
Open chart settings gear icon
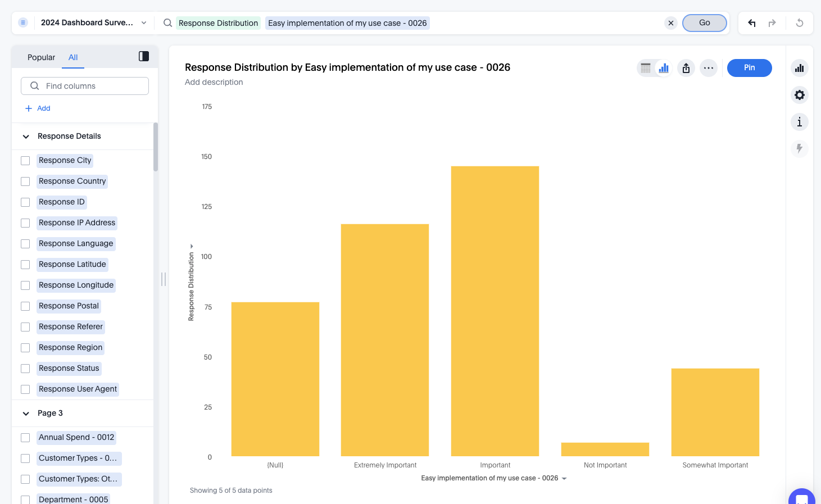(800, 95)
